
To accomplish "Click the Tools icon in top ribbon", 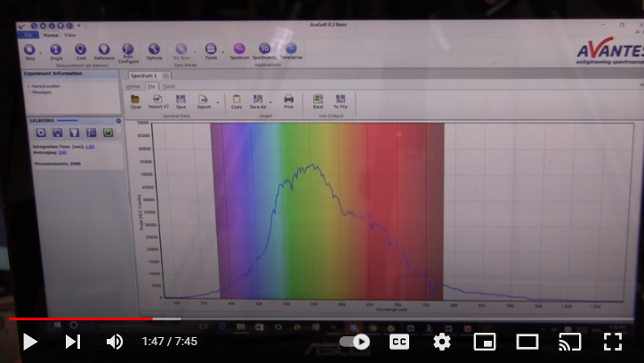I will (x=211, y=49).
